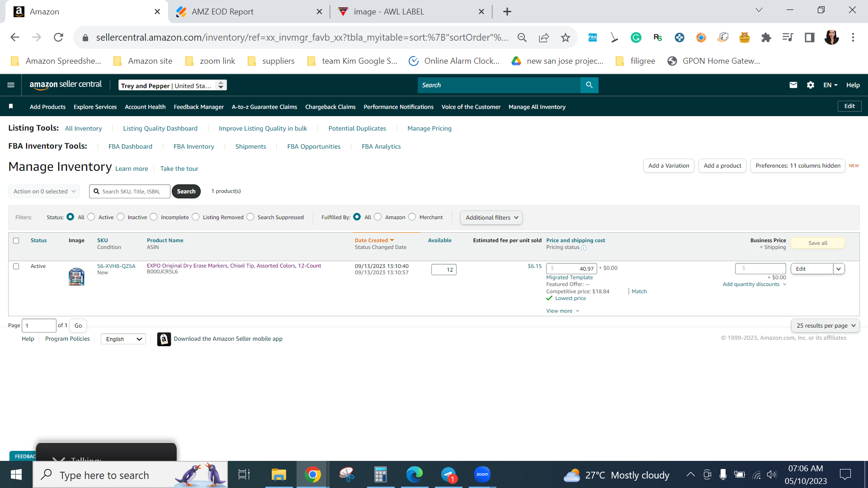Select the Active status filter
The width and height of the screenshot is (868, 488).
point(91,217)
